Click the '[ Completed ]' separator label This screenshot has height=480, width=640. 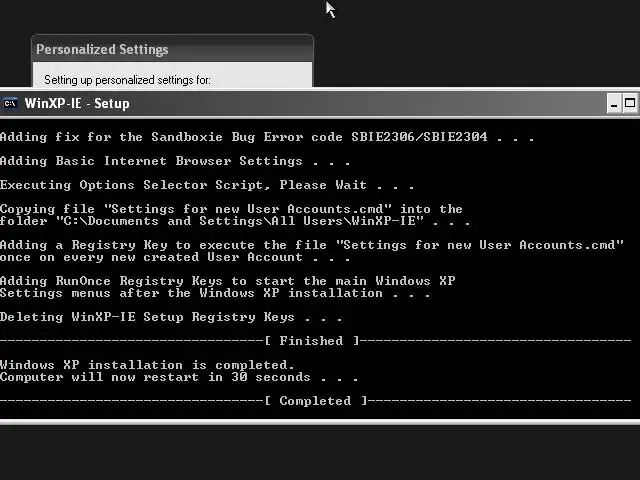pos(316,401)
